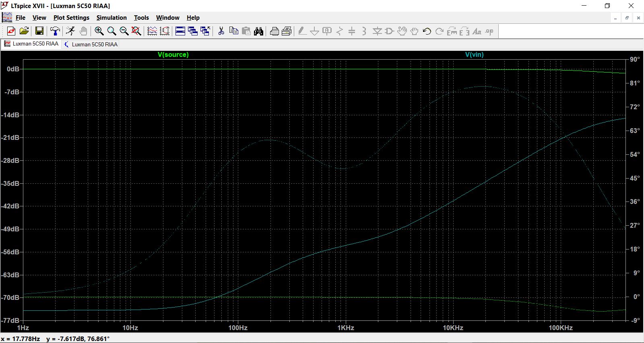644x343 pixels.
Task: Click the LTspice document icon beside File
Action: [x=7, y=17]
